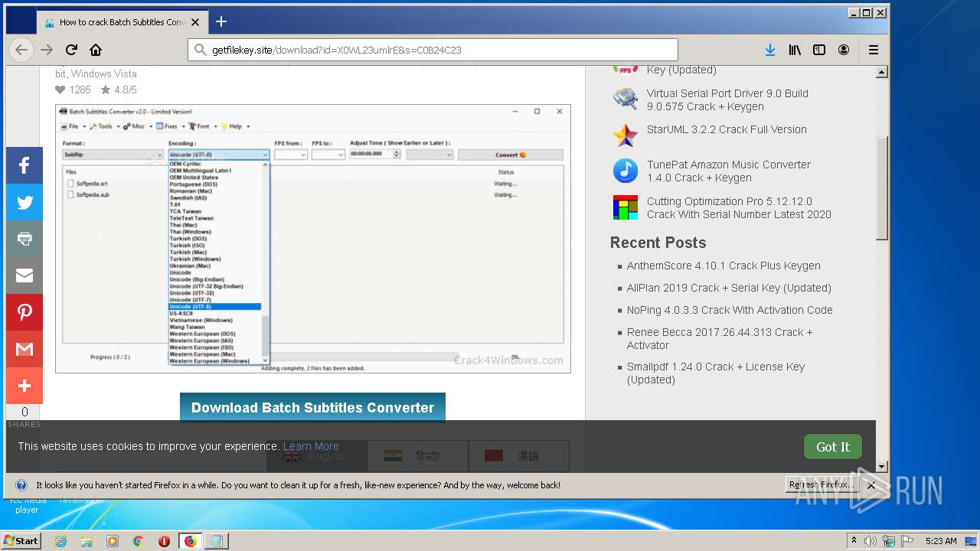This screenshot has width=980, height=551.
Task: Dismiss the Firefox refresh notification bar
Action: pos(871,485)
